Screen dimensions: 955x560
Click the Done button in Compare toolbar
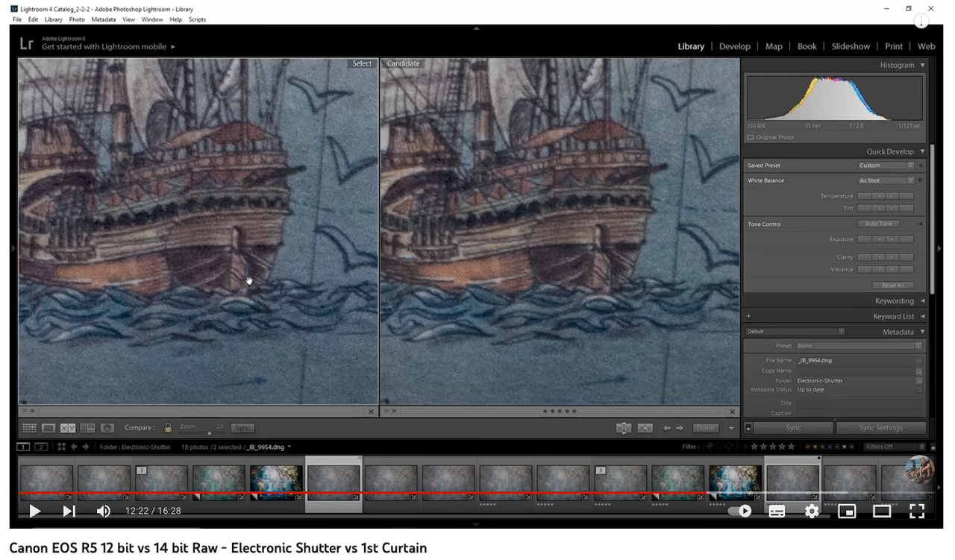tap(705, 428)
